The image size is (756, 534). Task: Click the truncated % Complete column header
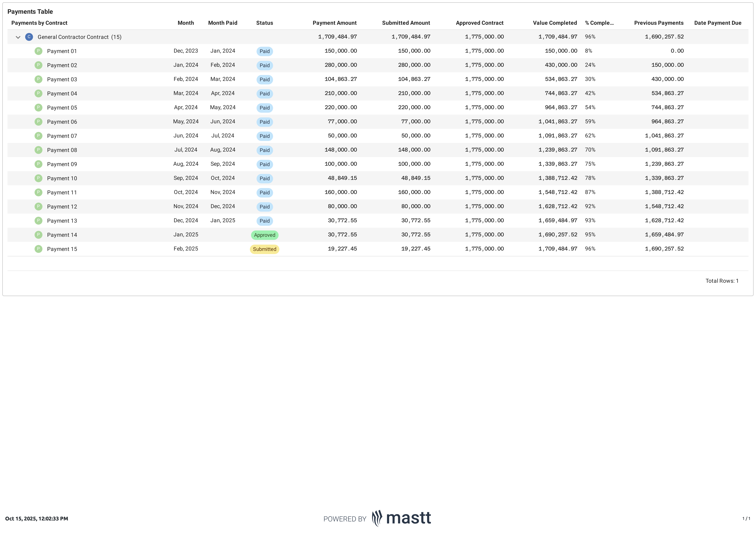point(599,23)
